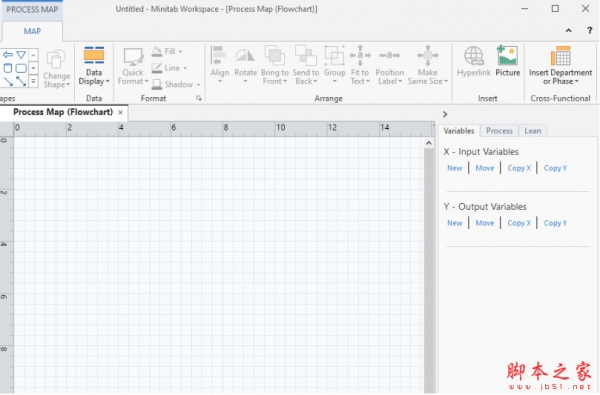Select the double-headed arrow connector

tap(21, 81)
